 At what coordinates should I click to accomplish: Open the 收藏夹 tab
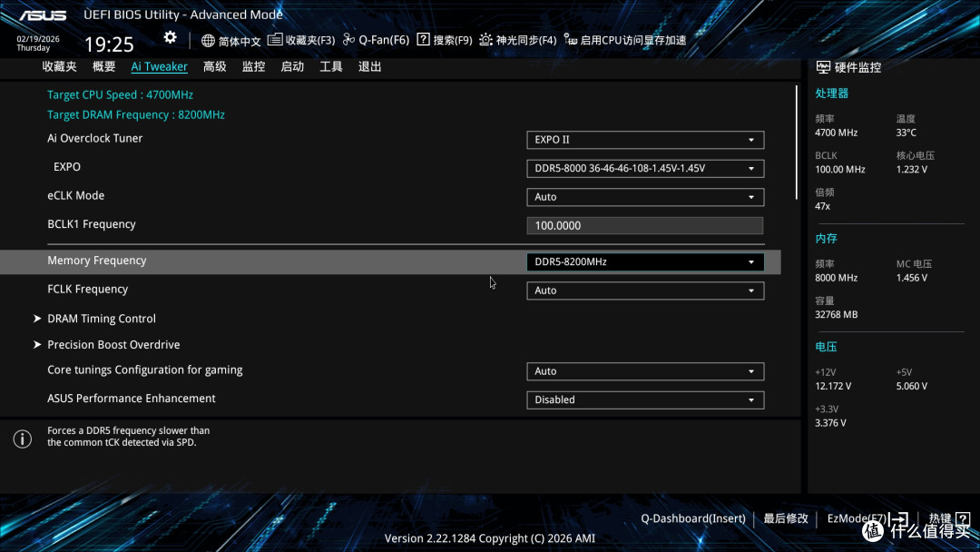pyautogui.click(x=59, y=66)
